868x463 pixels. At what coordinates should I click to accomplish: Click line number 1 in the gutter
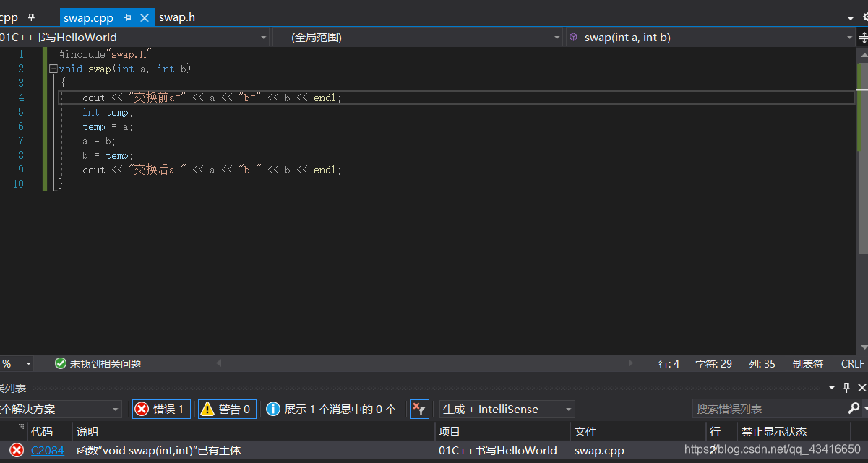[21, 54]
